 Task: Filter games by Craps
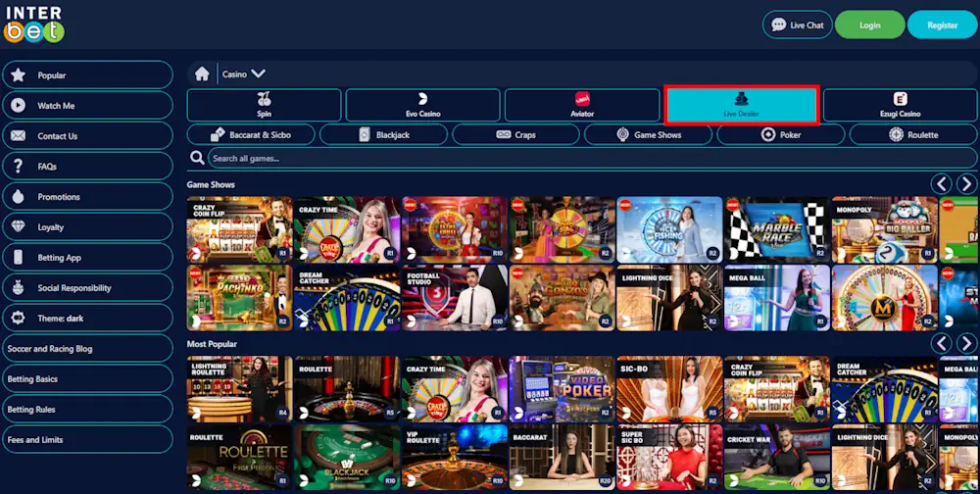515,134
